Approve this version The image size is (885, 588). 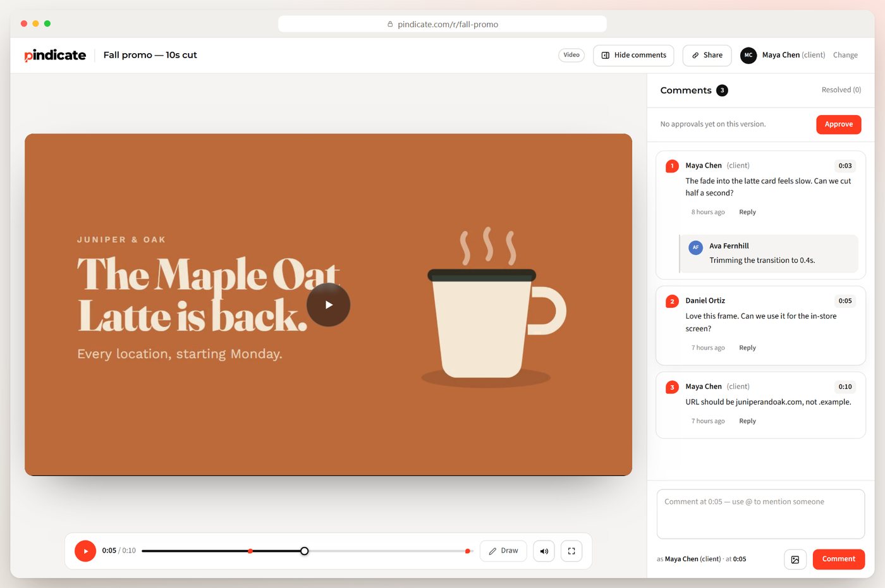coord(838,124)
